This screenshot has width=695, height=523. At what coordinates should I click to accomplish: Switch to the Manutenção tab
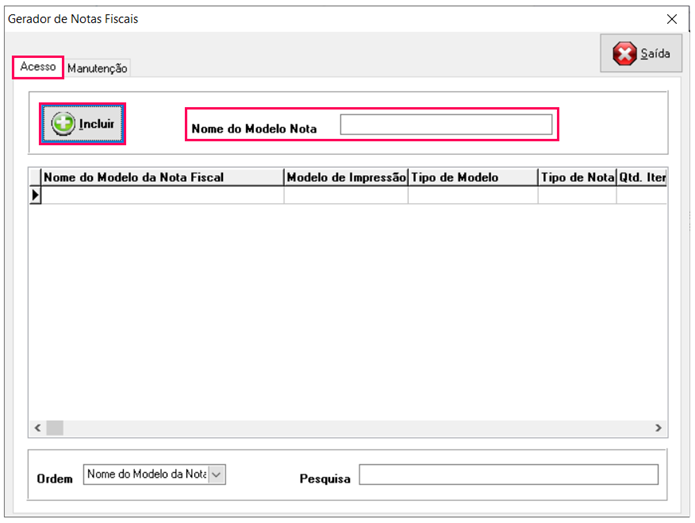pyautogui.click(x=97, y=68)
